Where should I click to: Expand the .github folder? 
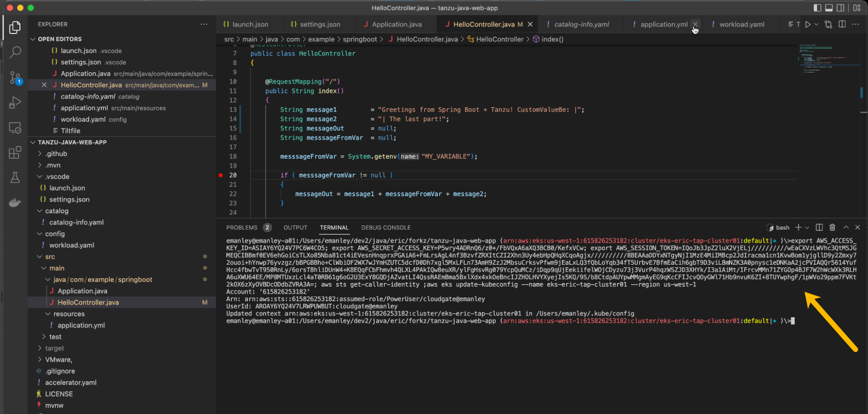pos(56,154)
